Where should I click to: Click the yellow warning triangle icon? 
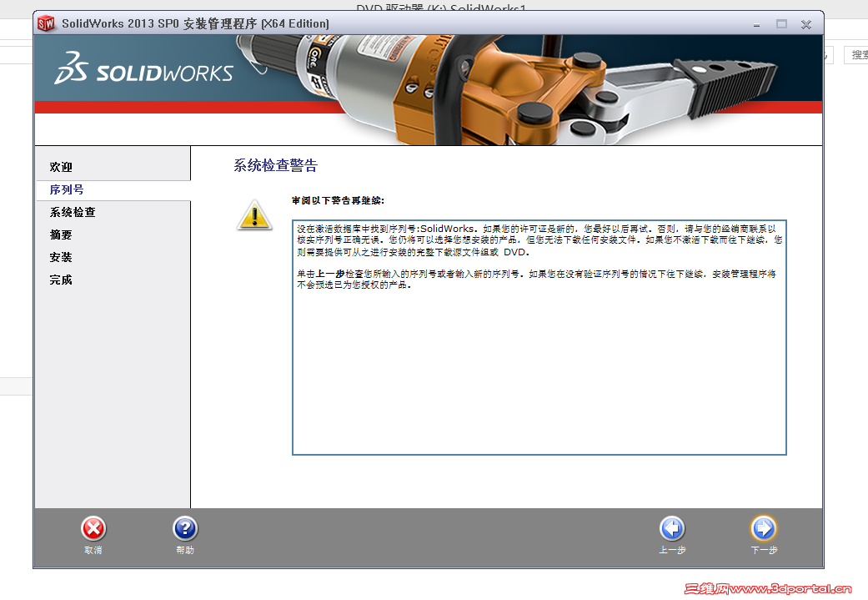pos(254,215)
